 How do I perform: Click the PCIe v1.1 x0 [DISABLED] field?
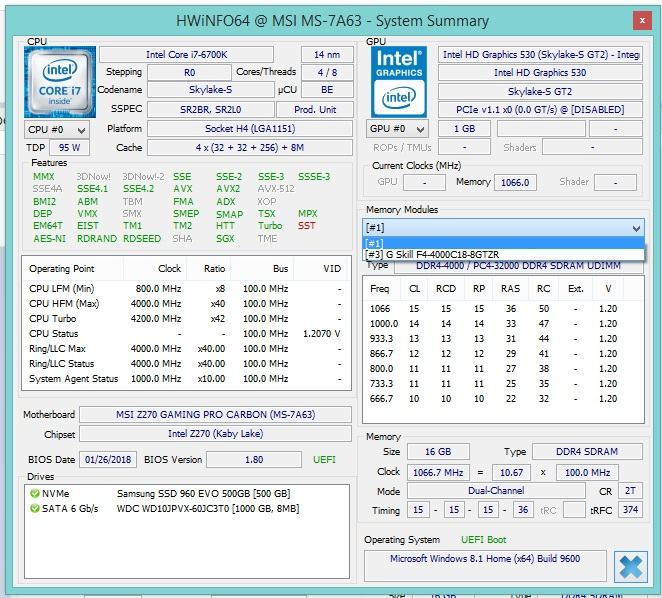click(540, 110)
